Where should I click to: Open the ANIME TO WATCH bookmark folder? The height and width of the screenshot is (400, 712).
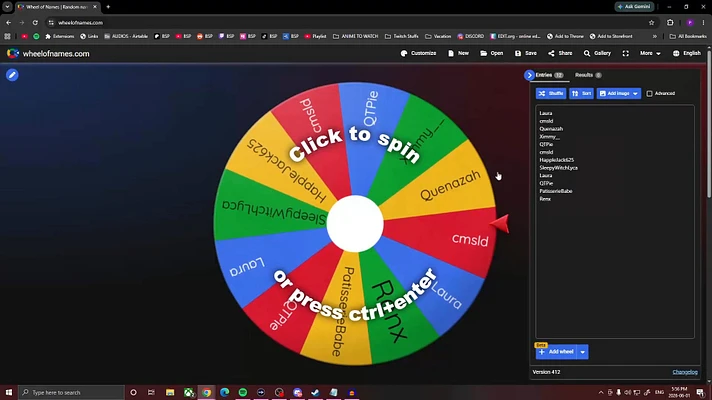point(356,36)
